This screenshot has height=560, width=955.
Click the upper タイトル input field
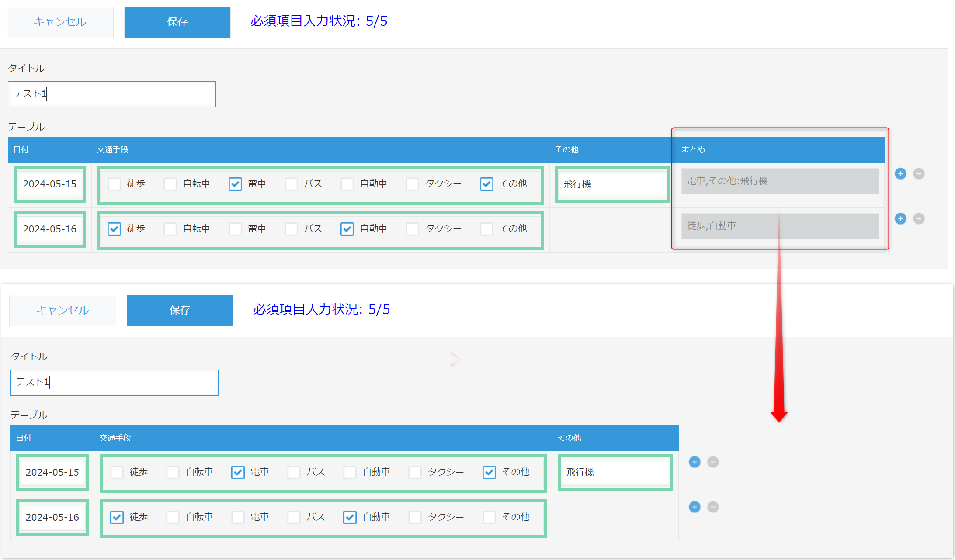[x=111, y=94]
